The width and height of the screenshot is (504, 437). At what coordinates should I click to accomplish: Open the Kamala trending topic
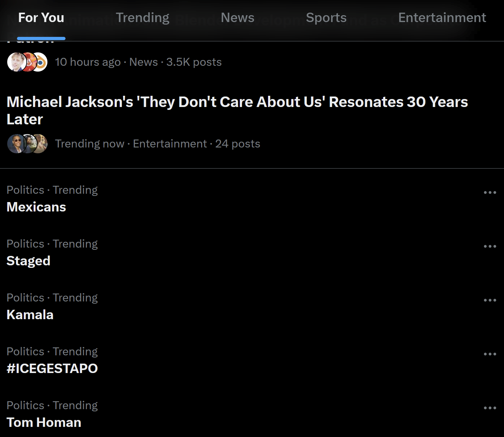[x=30, y=315]
